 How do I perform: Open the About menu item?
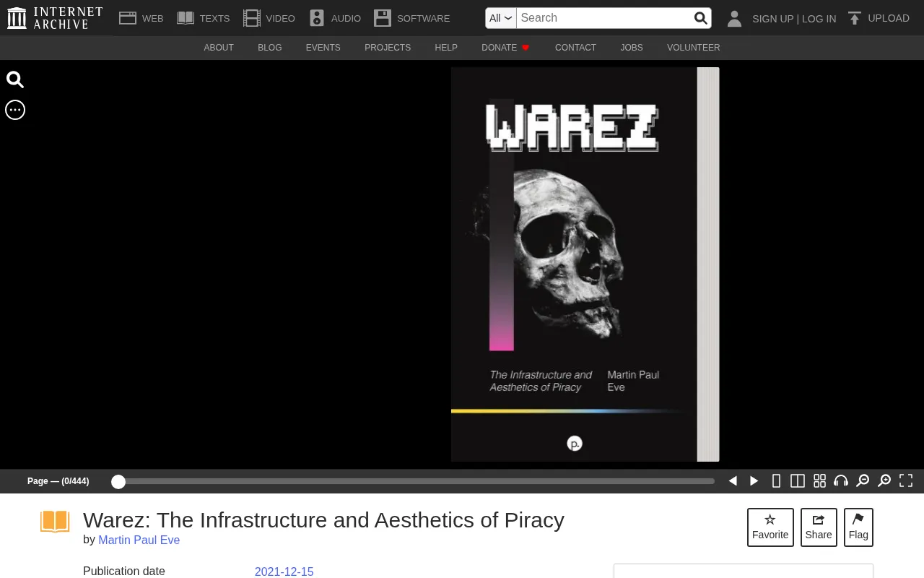pos(219,48)
